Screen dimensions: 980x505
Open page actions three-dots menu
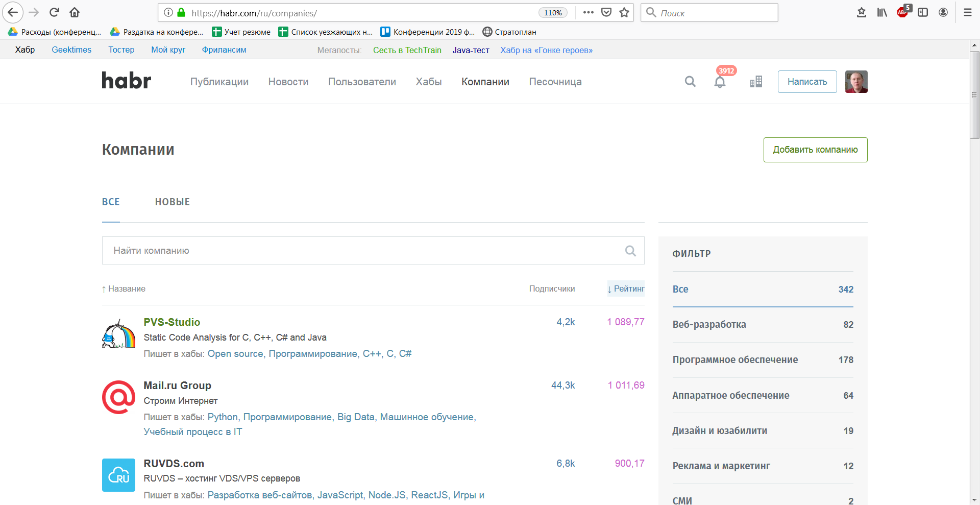click(588, 13)
